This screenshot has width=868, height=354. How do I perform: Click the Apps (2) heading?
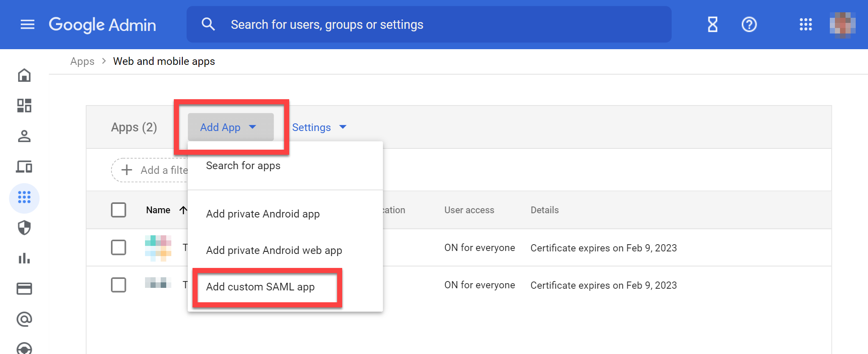click(134, 127)
